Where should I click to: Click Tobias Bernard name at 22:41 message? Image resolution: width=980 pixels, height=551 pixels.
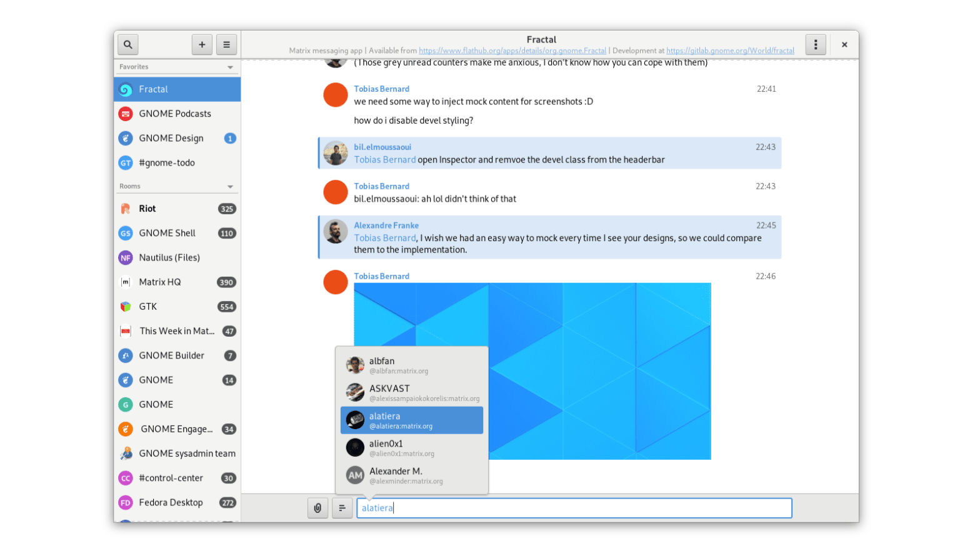pos(381,89)
